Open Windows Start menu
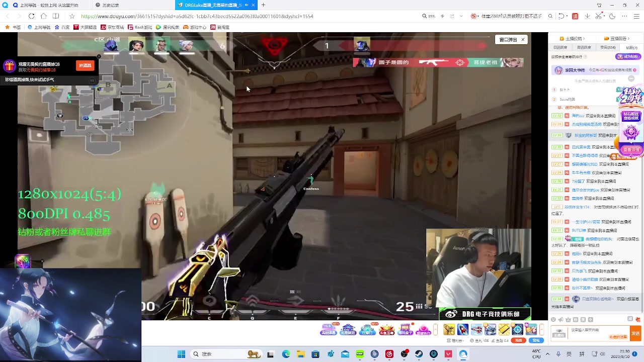The width and height of the screenshot is (644, 362). pyautogui.click(x=181, y=354)
